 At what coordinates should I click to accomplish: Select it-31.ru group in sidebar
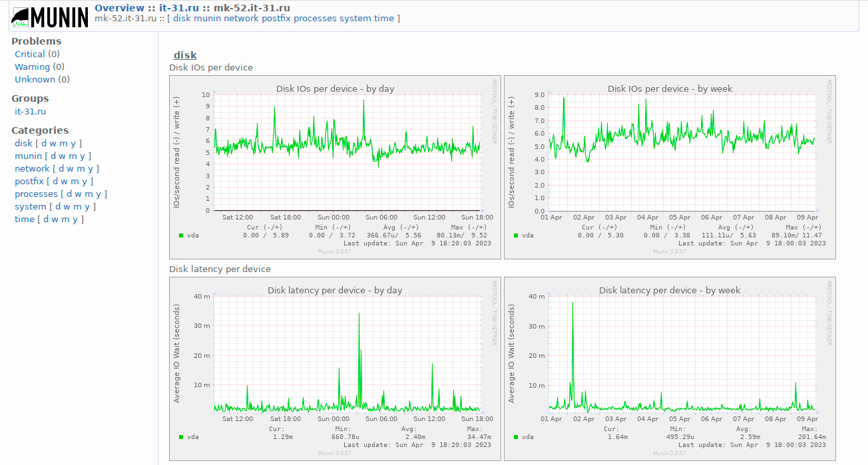pos(31,111)
